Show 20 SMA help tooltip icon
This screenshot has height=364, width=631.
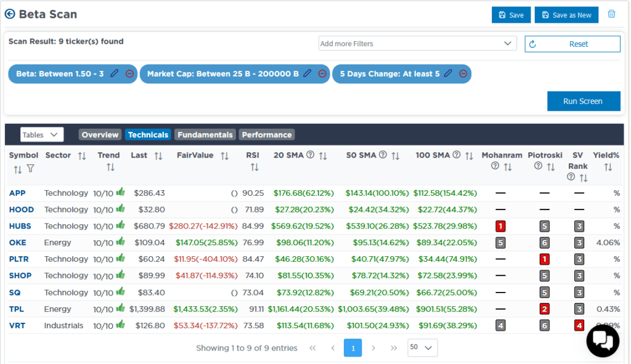[x=310, y=155]
